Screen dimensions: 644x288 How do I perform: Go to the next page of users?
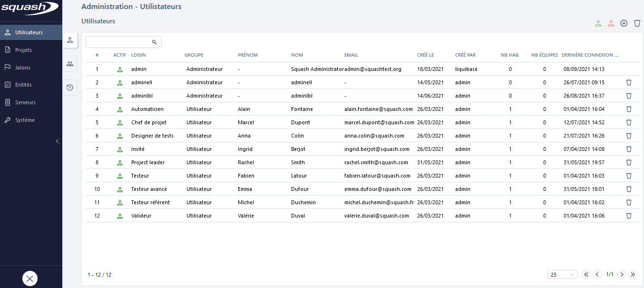tap(622, 274)
